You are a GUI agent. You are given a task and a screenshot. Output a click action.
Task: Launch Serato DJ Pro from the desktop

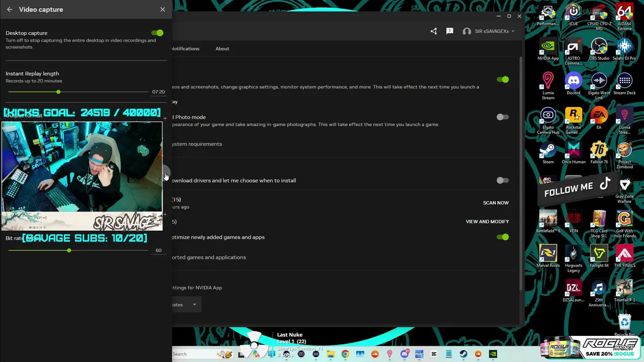(624, 50)
